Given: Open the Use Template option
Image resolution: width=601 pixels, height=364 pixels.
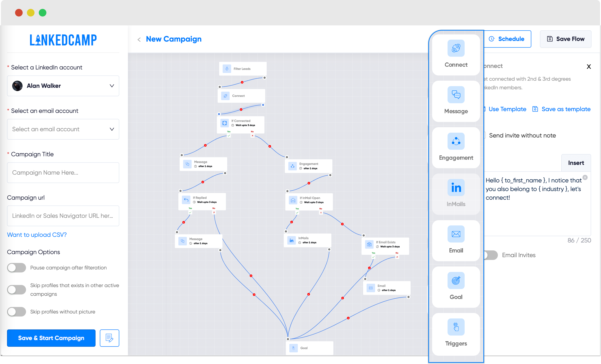Looking at the screenshot, I should [x=507, y=109].
